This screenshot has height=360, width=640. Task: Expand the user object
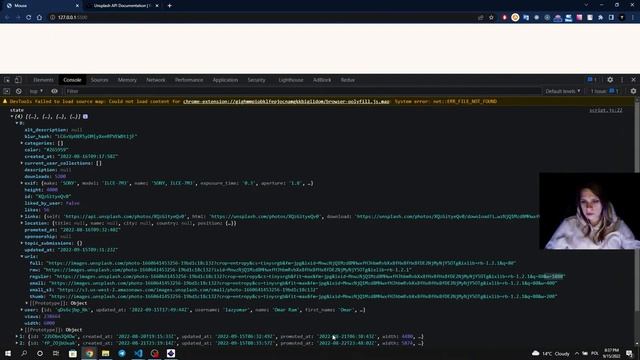(x=22, y=310)
